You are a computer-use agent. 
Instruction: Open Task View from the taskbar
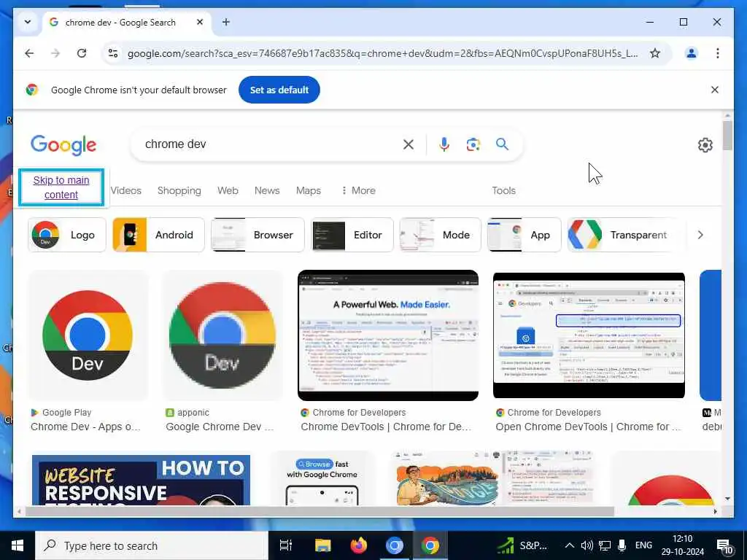click(x=286, y=545)
